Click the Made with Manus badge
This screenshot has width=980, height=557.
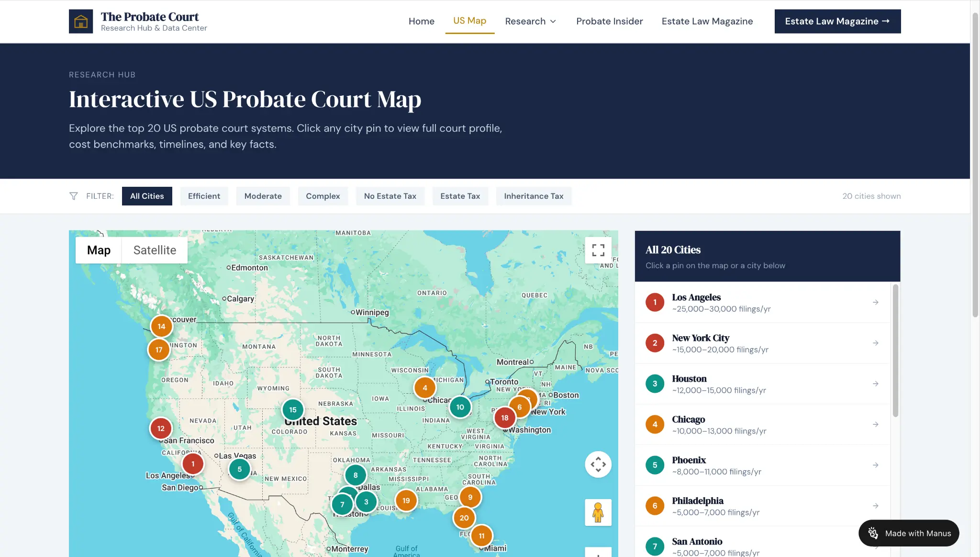(909, 533)
